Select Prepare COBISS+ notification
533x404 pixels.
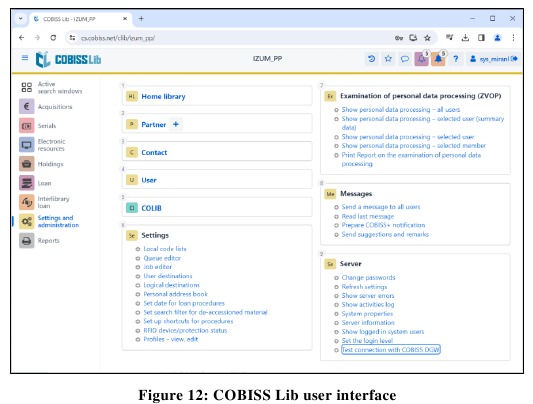pos(383,225)
